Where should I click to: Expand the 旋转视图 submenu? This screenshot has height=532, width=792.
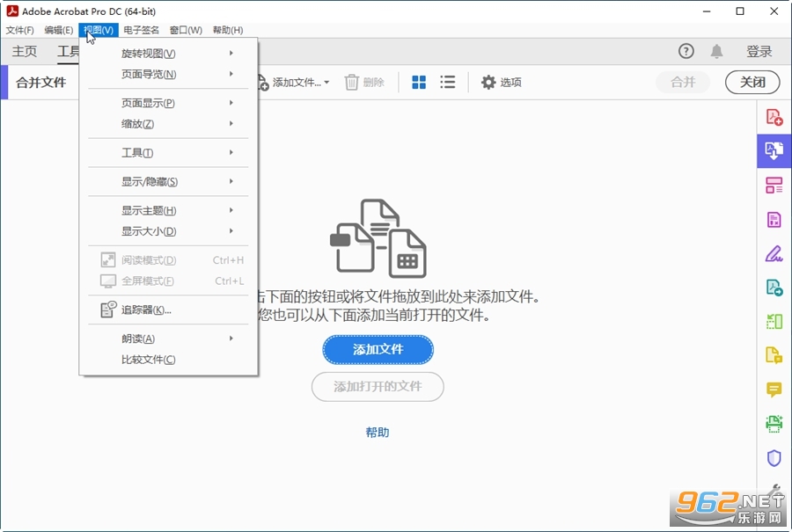point(168,53)
